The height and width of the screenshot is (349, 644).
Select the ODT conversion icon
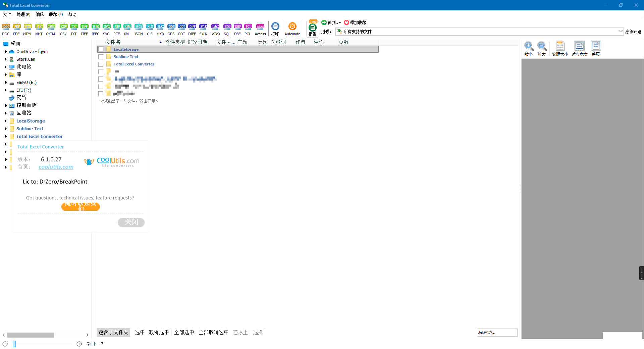[x=181, y=29]
